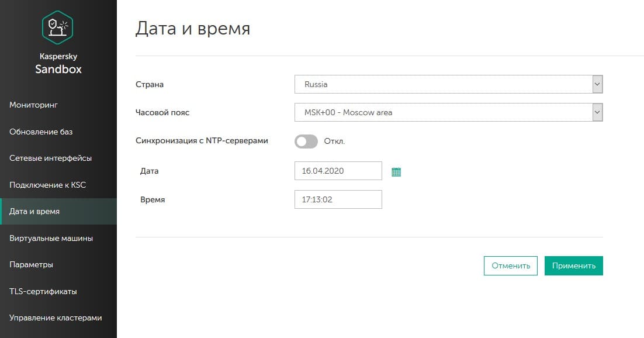Click the Применить button

[x=573, y=265]
